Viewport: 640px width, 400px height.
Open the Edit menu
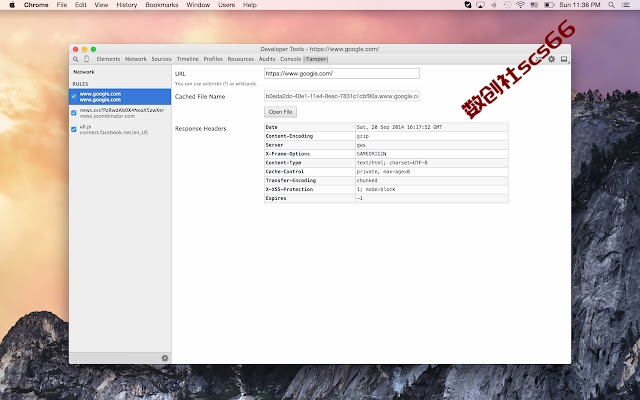[x=80, y=5]
